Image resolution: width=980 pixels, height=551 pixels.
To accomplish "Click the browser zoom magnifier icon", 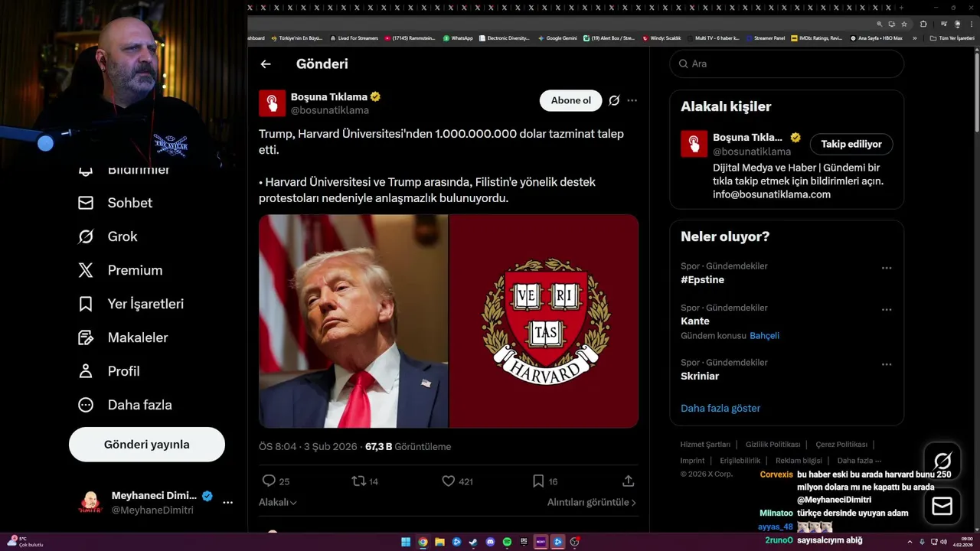I will point(880,24).
